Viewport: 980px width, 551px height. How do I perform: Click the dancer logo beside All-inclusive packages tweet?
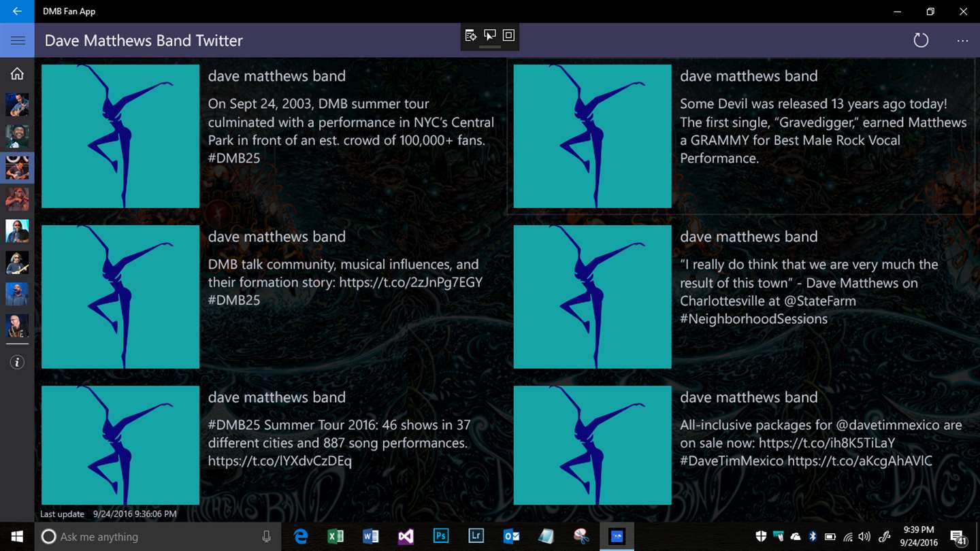point(592,446)
